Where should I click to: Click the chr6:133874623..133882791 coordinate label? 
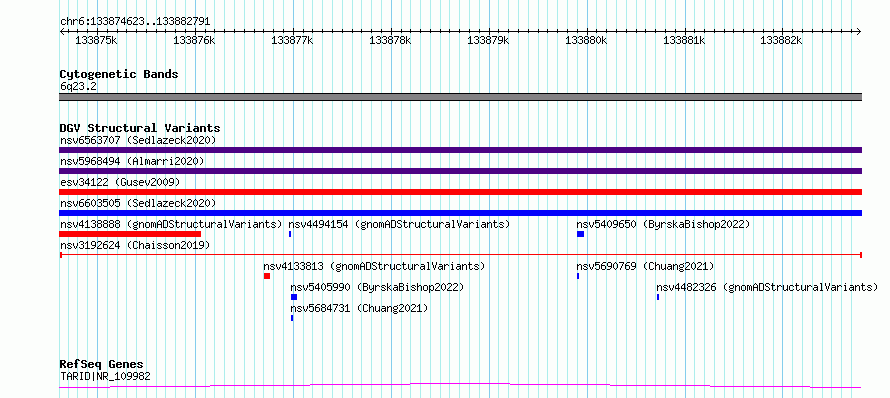point(135,22)
